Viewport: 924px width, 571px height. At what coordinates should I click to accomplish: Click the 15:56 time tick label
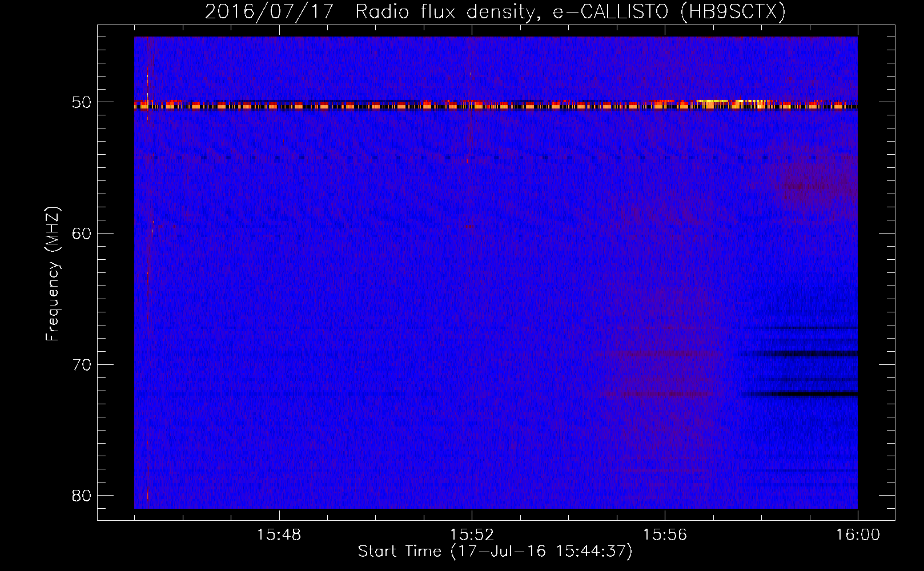pyautogui.click(x=665, y=535)
